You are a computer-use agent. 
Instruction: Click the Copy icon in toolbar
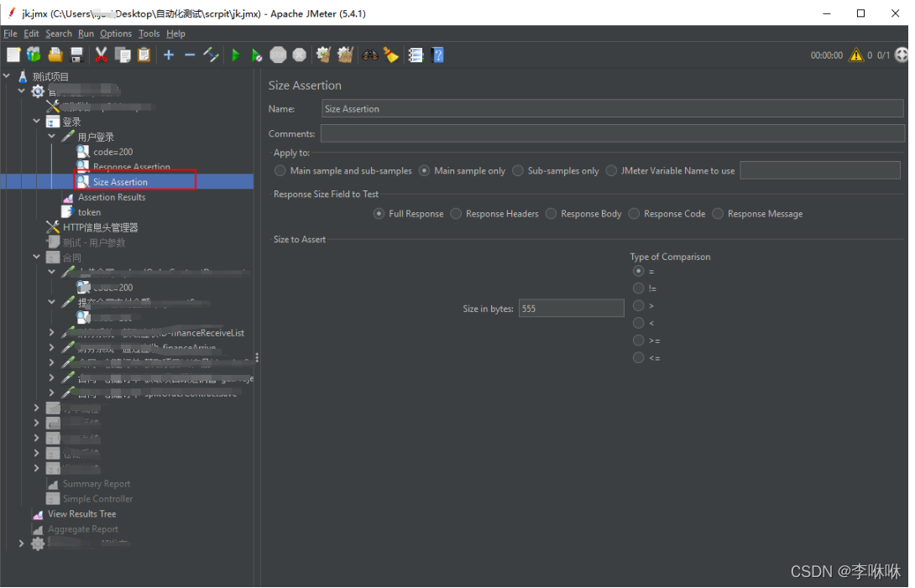click(x=123, y=55)
